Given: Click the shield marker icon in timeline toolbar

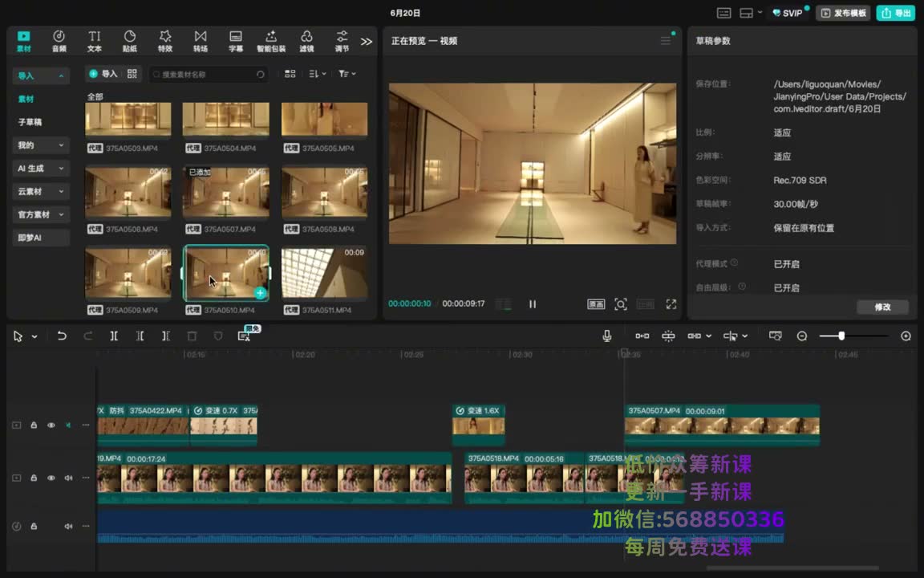Looking at the screenshot, I should [218, 336].
